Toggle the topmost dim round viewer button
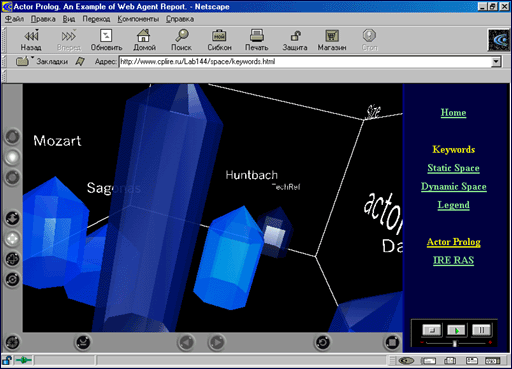Viewport: 512px width, 369px height. point(12,137)
